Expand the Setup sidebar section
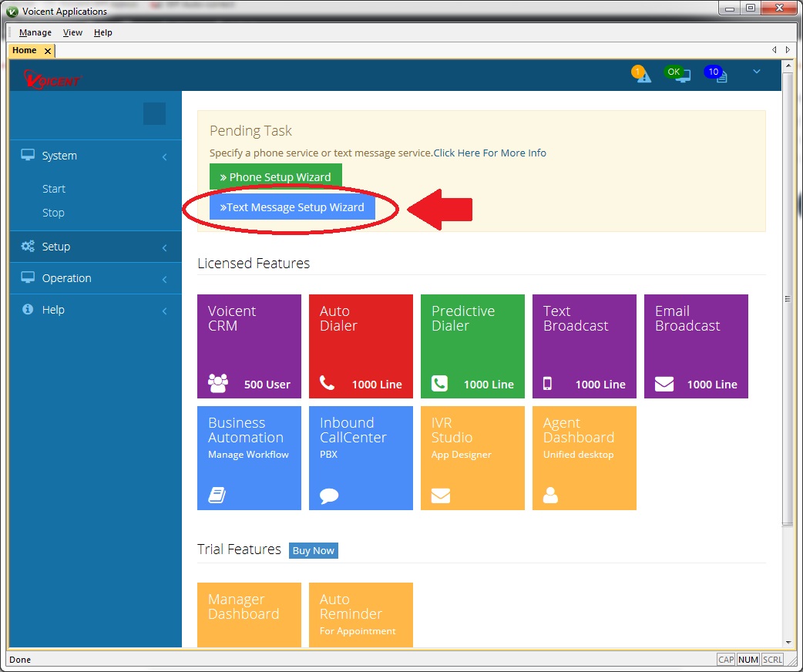Viewport: 803px width, 672px height. (x=95, y=247)
